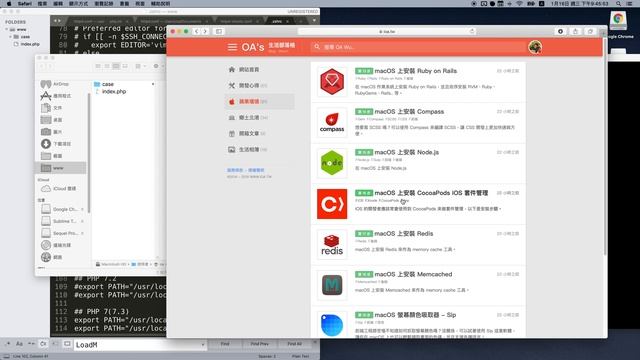The width and height of the screenshot is (640, 360).
Task: Toggle highlight matches in the Sublime find bar
Action: (x=67, y=344)
